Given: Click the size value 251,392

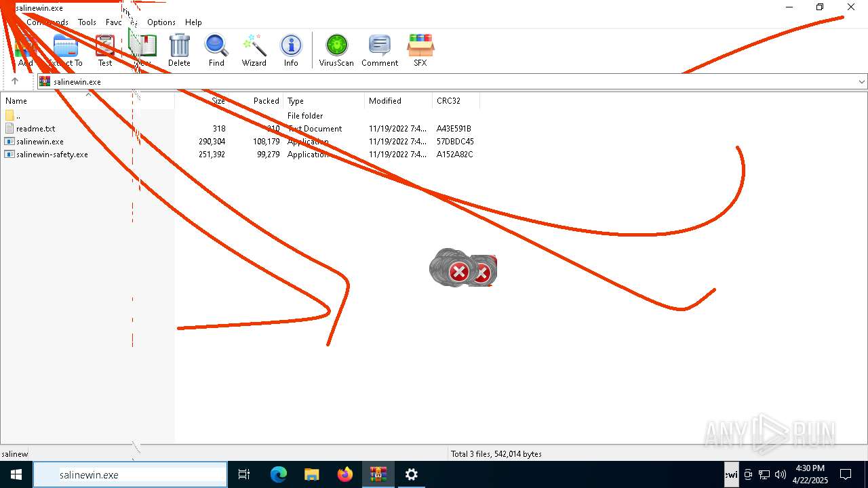Looking at the screenshot, I should click(212, 155).
